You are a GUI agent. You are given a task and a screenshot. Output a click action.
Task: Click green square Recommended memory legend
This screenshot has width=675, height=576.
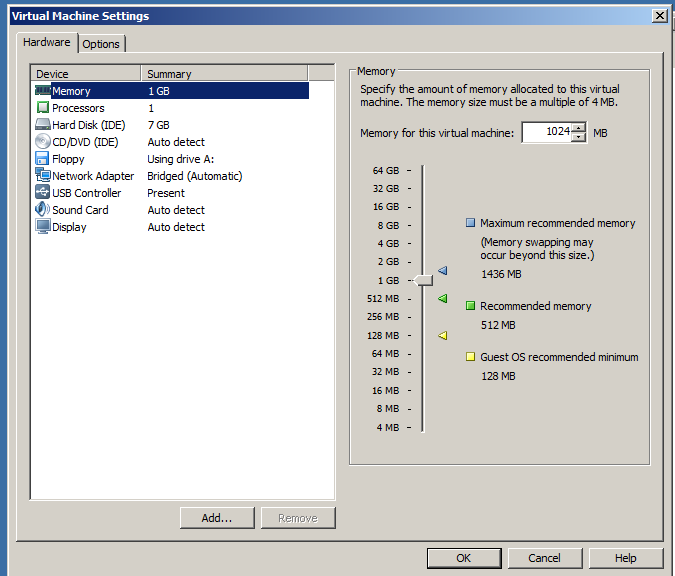point(471,306)
